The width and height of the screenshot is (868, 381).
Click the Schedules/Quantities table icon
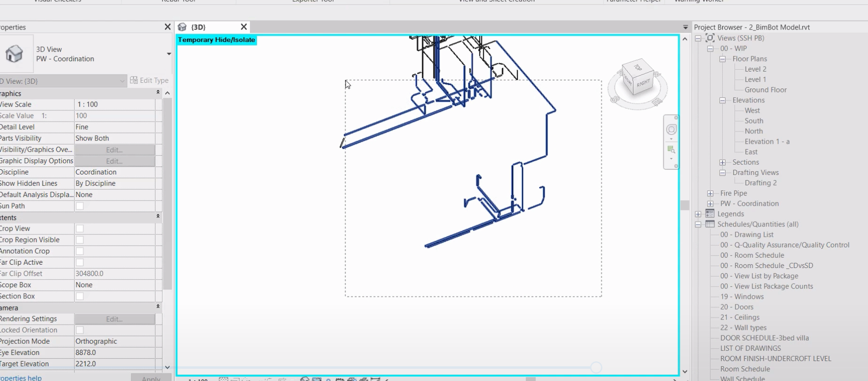point(710,224)
